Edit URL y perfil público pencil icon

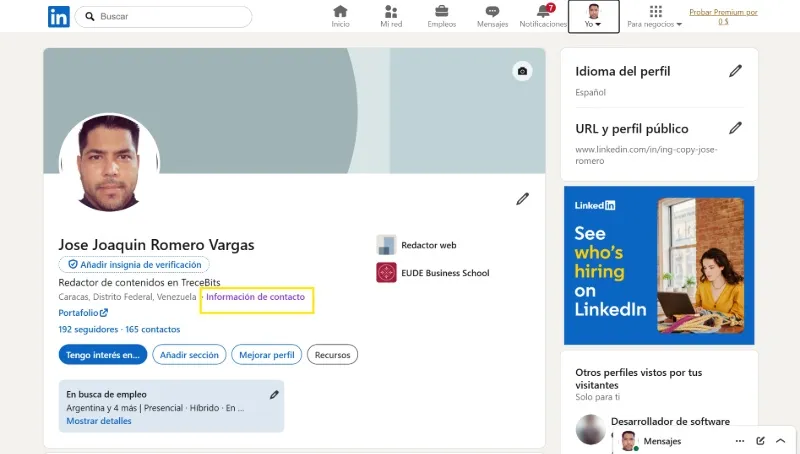tap(735, 128)
